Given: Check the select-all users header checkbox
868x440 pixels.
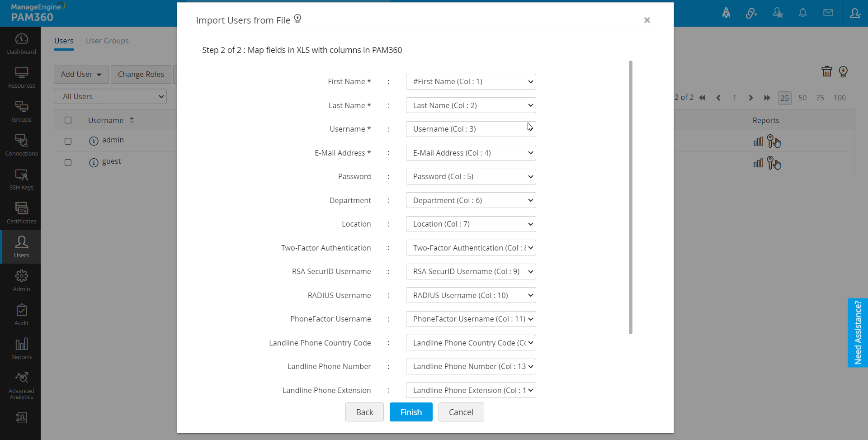Looking at the screenshot, I should [x=68, y=120].
